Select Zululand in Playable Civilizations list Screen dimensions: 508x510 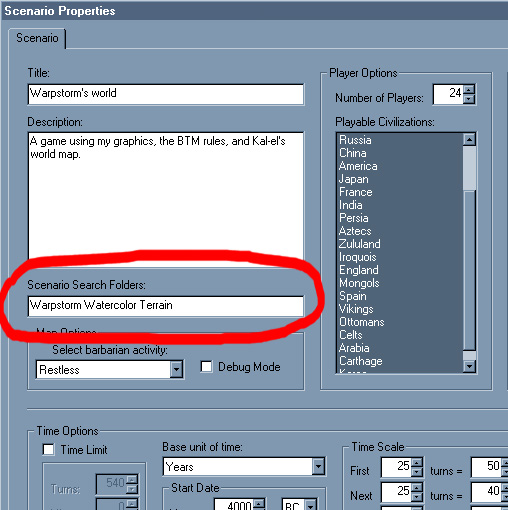[x=360, y=244]
